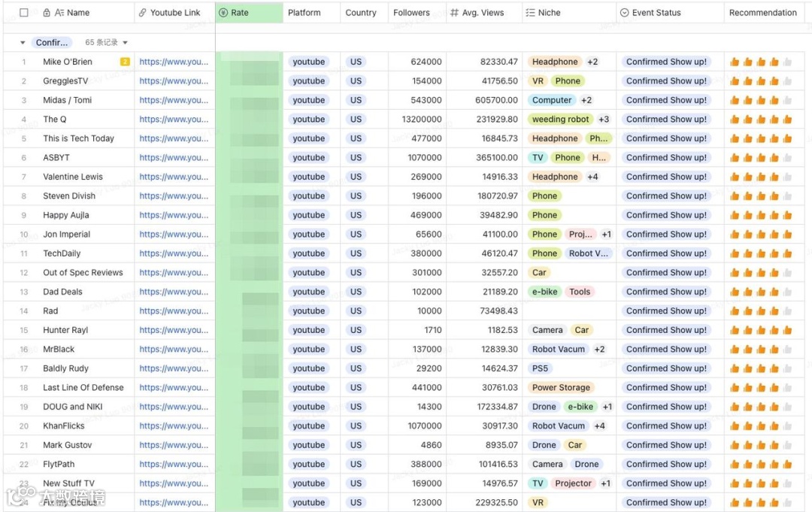
Task: Open the Youtube link for The Q
Action: pyautogui.click(x=174, y=119)
